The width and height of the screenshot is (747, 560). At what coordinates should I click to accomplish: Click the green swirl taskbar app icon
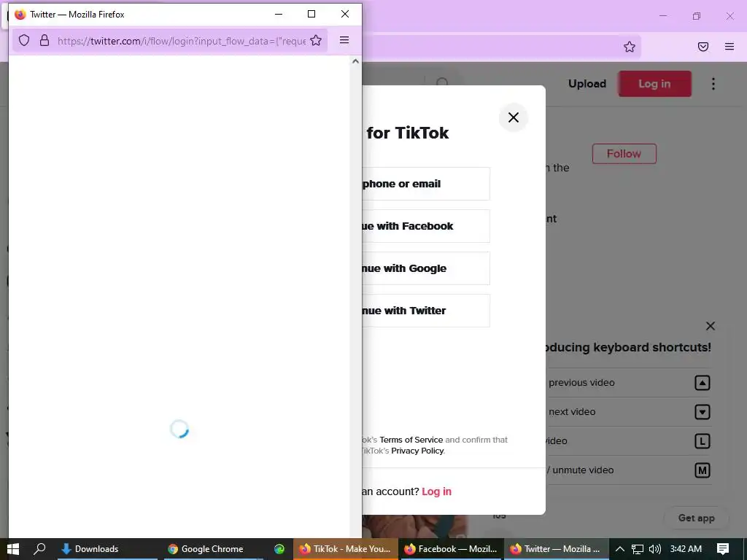pyautogui.click(x=279, y=549)
